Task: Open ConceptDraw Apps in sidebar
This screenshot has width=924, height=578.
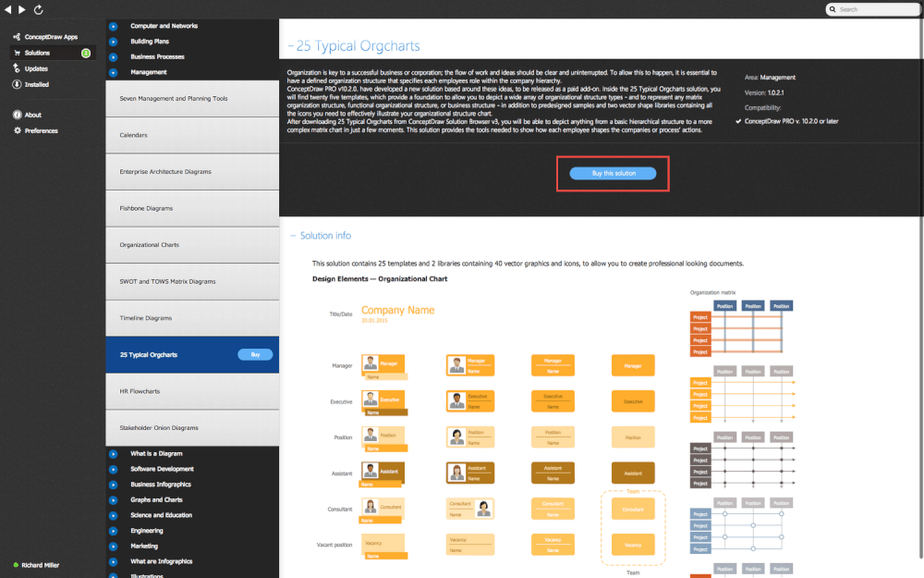Action: click(x=51, y=37)
